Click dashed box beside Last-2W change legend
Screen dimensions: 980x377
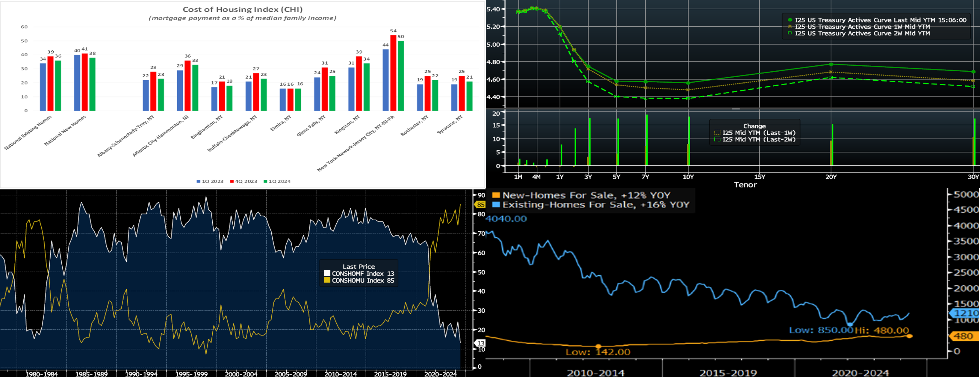coord(717,140)
